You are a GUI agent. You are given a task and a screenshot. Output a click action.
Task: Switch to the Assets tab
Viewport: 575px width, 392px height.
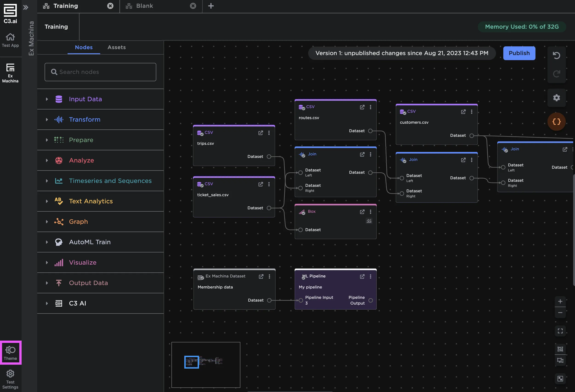tap(117, 47)
